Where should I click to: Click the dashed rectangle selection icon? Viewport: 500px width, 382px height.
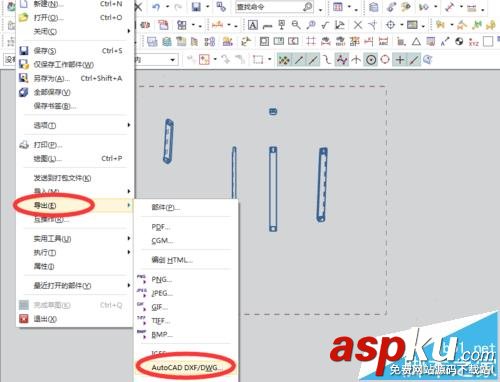(x=258, y=60)
